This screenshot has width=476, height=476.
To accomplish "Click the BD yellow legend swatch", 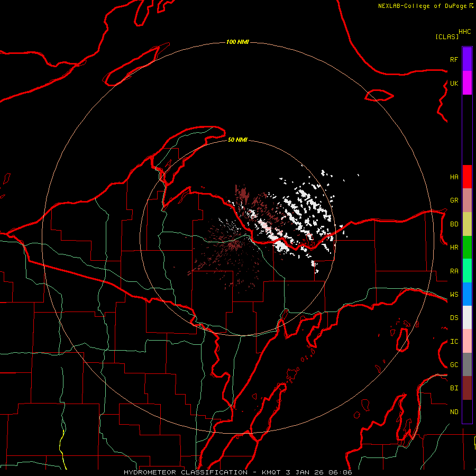I will pyautogui.click(x=467, y=224).
